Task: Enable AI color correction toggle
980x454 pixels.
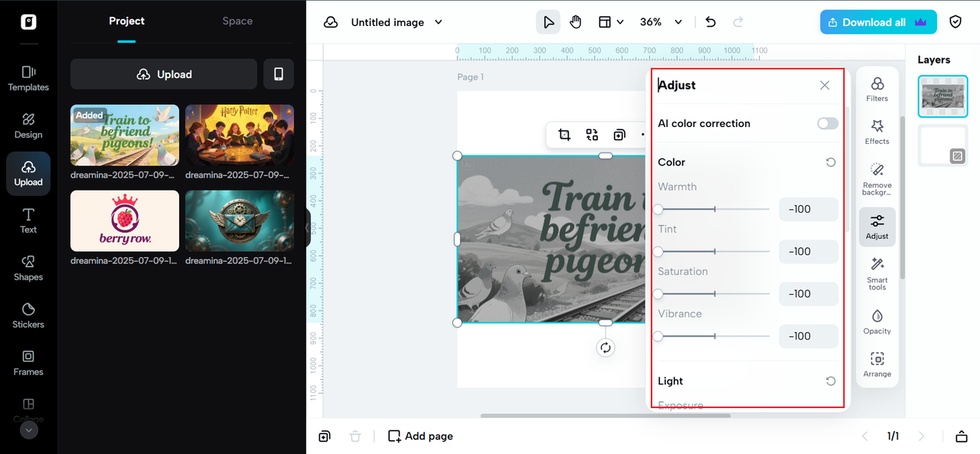Action: coord(827,123)
